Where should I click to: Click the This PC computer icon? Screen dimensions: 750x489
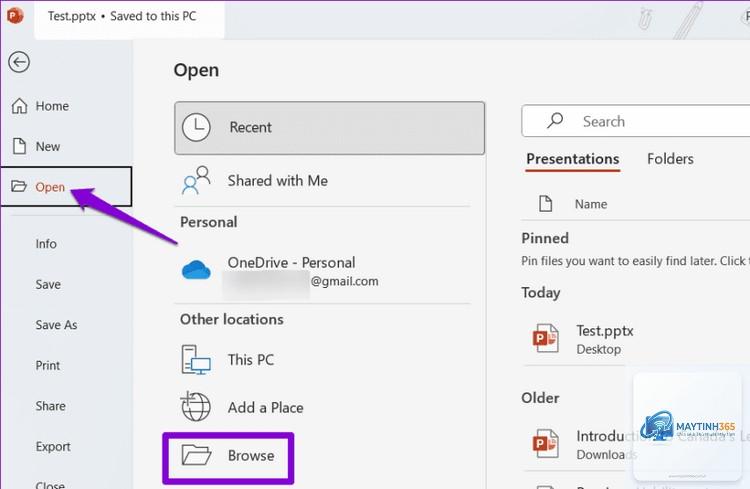click(x=196, y=359)
